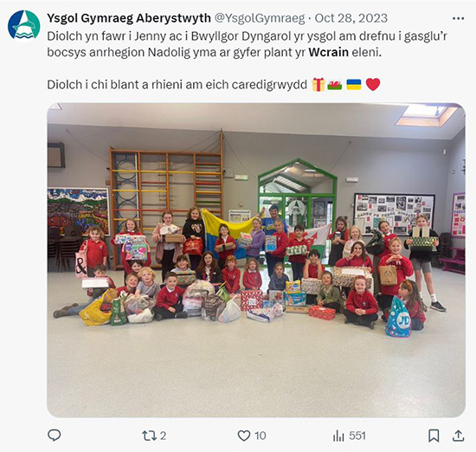
Task: Click the 551 views count
Action: tap(357, 436)
